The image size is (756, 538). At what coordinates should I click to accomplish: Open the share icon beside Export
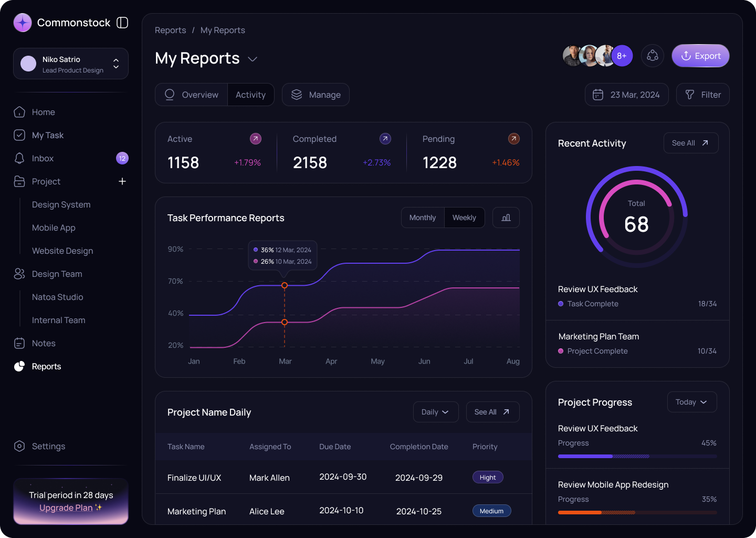652,55
